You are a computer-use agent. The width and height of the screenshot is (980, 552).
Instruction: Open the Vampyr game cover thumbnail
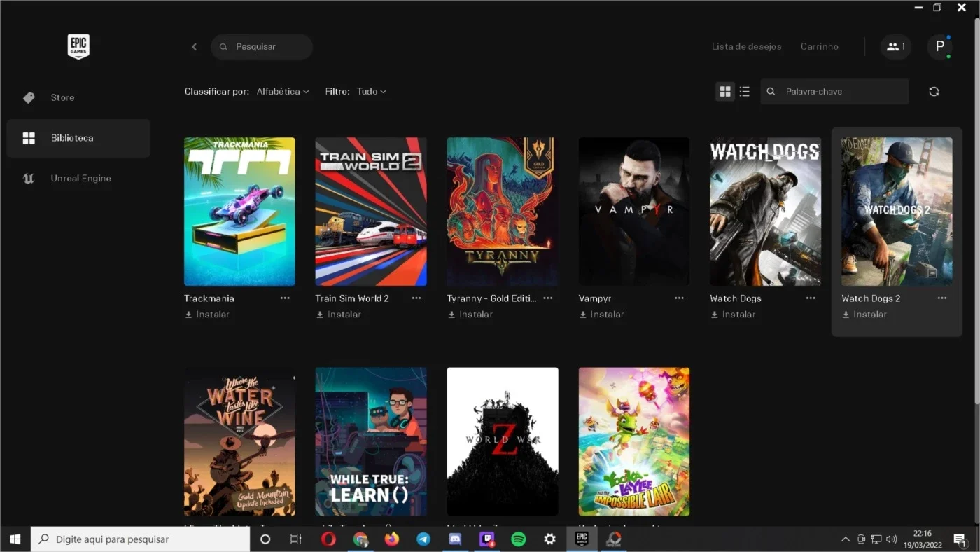[x=634, y=212]
